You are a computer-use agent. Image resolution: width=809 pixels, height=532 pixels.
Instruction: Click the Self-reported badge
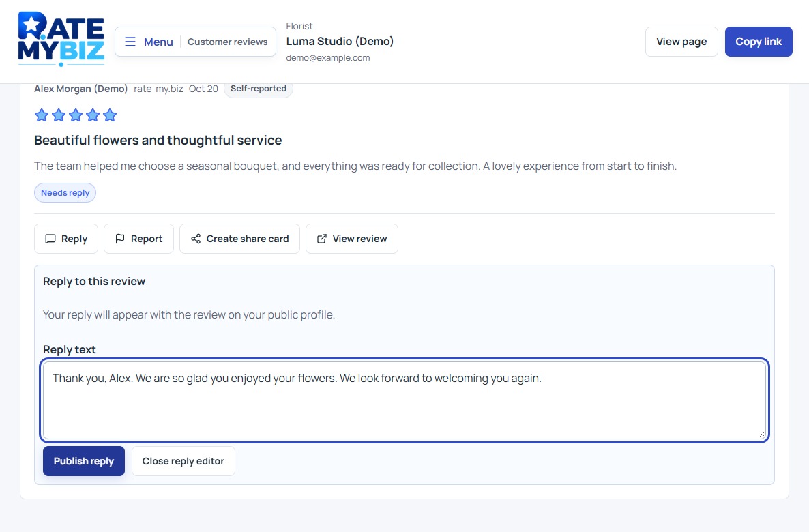pos(259,89)
